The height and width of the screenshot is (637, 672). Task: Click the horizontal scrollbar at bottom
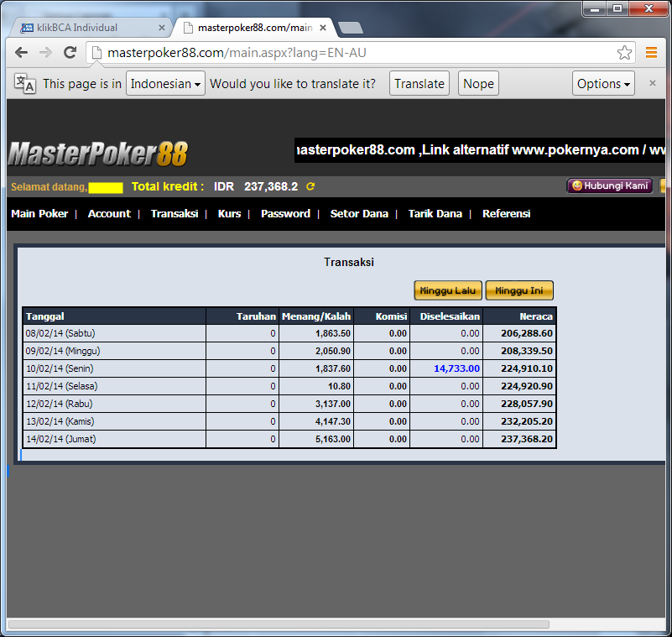coord(279,624)
